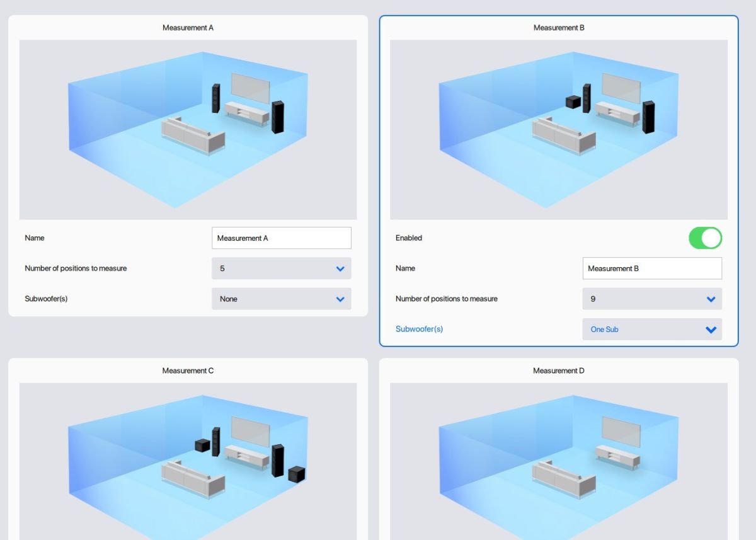756x540 pixels.
Task: Select the Measurement D room preview image
Action: pos(559,461)
